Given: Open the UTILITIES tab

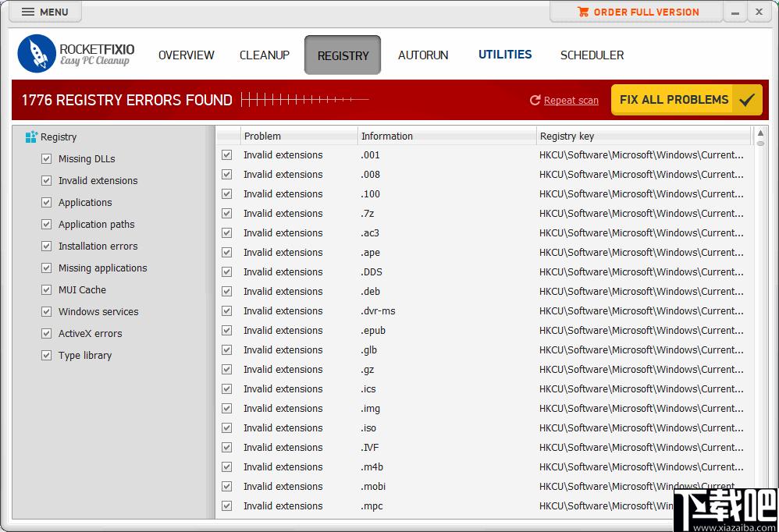Looking at the screenshot, I should click(505, 55).
